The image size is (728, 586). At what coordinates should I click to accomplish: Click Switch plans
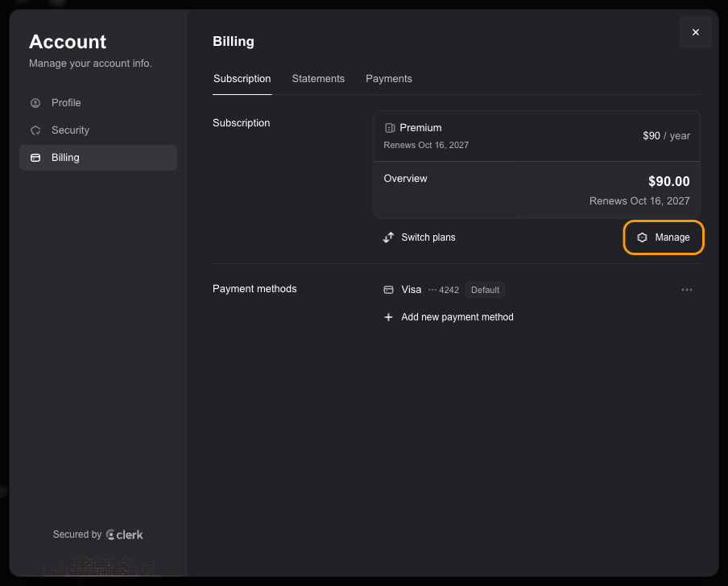[419, 237]
